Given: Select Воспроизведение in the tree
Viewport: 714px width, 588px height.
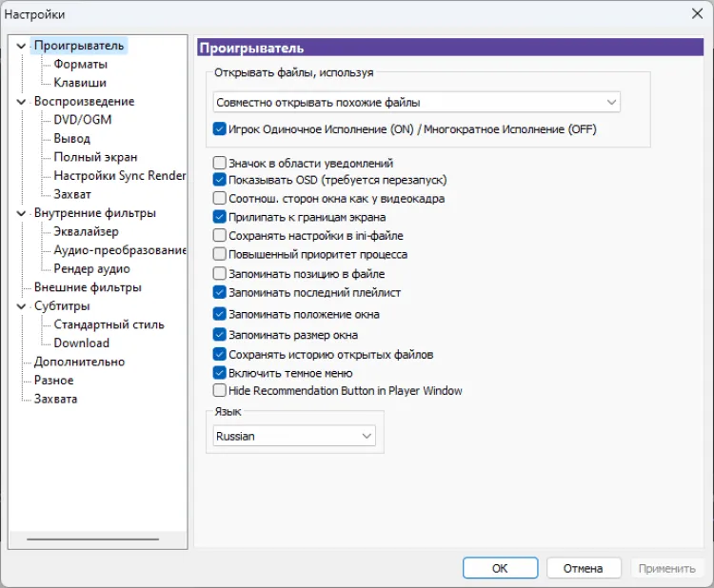Looking at the screenshot, I should 84,102.
